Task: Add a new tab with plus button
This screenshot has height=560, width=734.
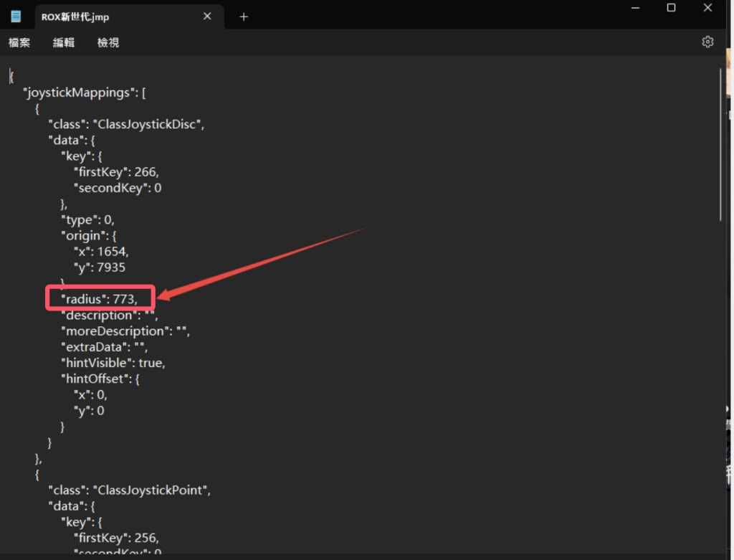Action: (x=244, y=16)
